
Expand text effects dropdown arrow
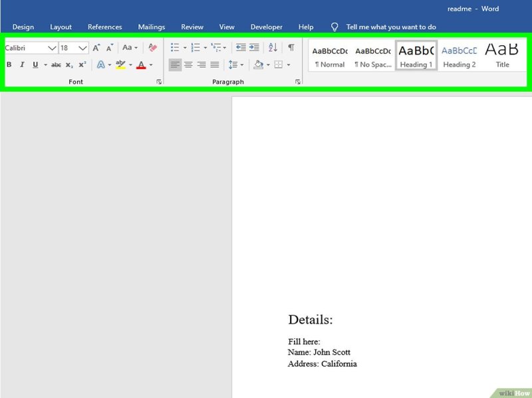click(110, 64)
